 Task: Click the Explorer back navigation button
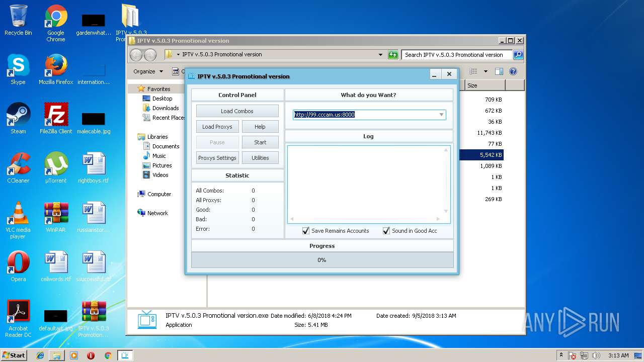136,55
